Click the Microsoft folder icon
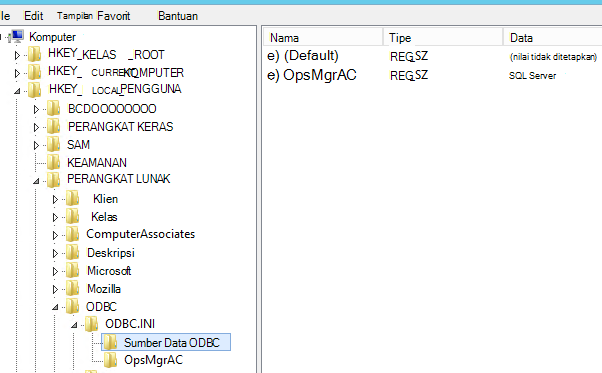602x373 pixels. tap(72, 271)
